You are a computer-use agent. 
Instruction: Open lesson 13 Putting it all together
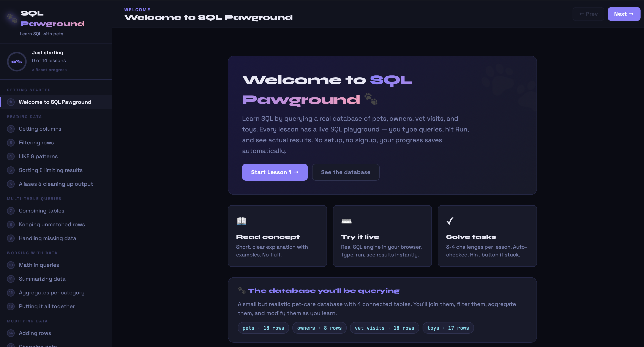(x=56, y=306)
